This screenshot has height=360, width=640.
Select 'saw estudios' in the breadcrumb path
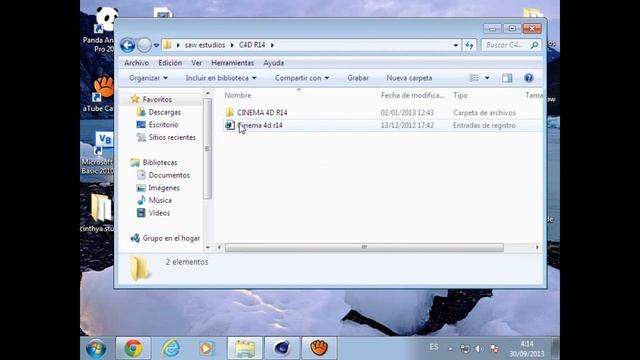[205, 45]
